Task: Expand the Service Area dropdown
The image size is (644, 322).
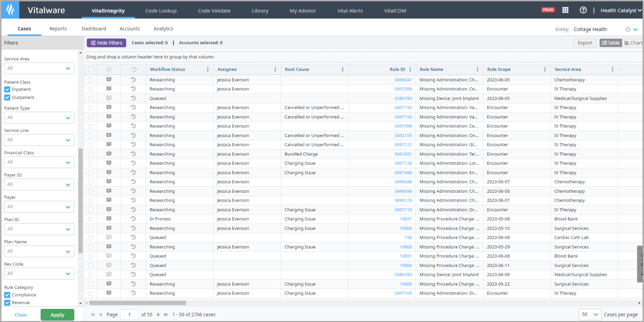Action: click(39, 68)
